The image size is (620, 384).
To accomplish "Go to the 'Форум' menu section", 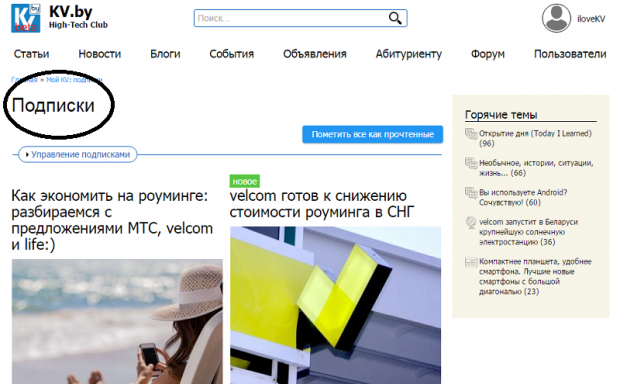I will pyautogui.click(x=488, y=54).
